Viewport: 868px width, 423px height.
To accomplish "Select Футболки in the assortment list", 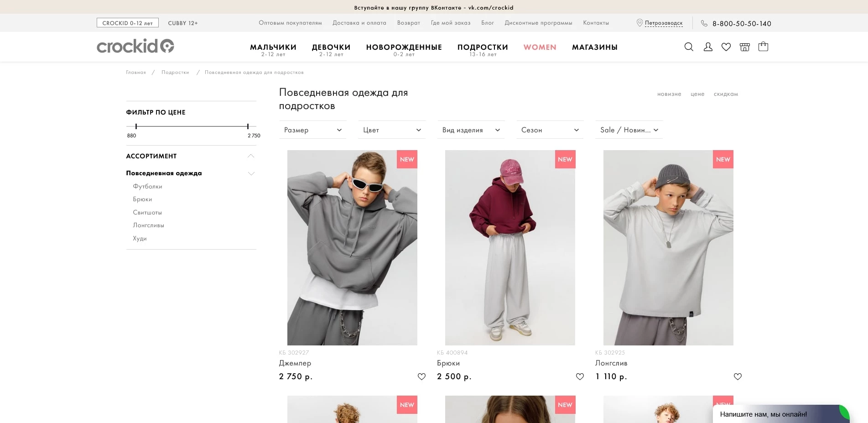I will pos(147,186).
